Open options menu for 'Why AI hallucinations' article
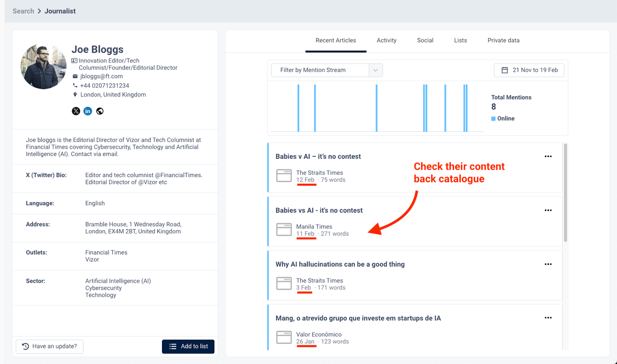The image size is (617, 364). click(x=548, y=264)
